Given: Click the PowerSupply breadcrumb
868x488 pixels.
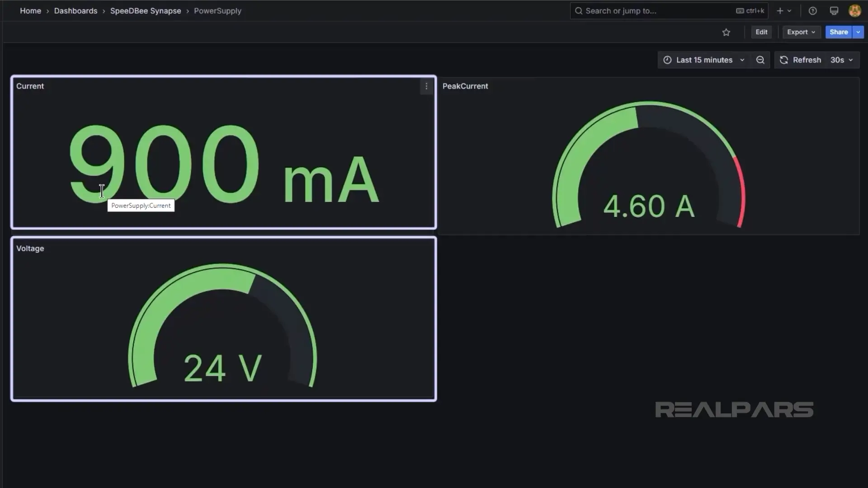Looking at the screenshot, I should coord(217,11).
